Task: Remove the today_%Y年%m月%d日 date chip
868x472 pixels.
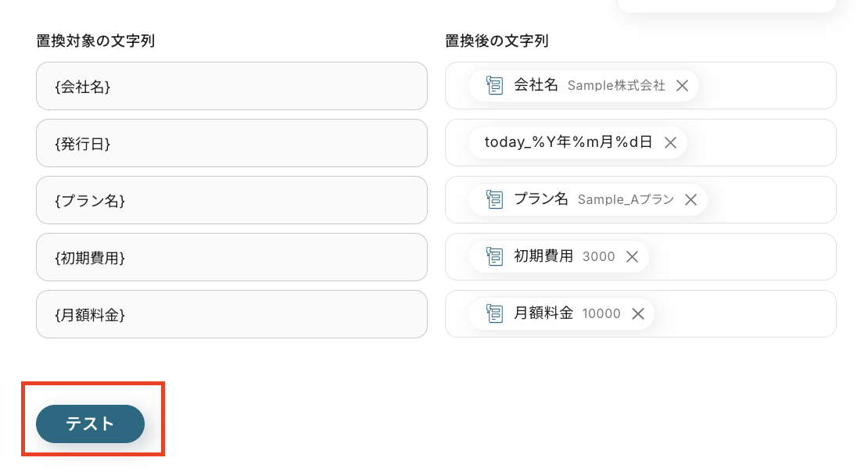Action: point(670,143)
